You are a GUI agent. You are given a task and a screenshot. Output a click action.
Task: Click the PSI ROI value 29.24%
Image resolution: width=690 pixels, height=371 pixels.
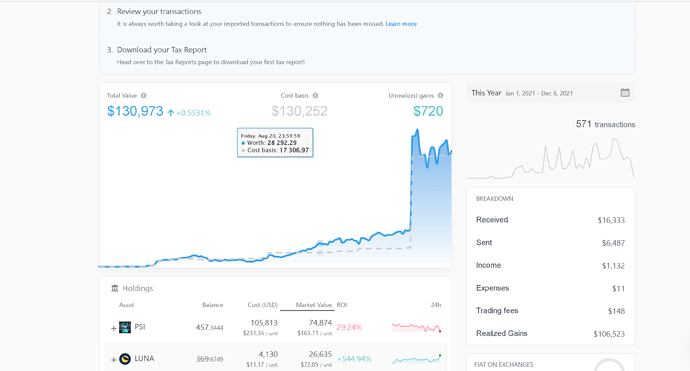coord(349,327)
